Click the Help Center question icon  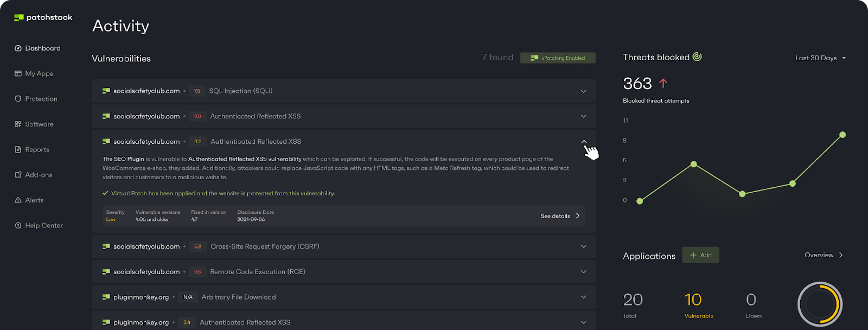[x=18, y=226]
